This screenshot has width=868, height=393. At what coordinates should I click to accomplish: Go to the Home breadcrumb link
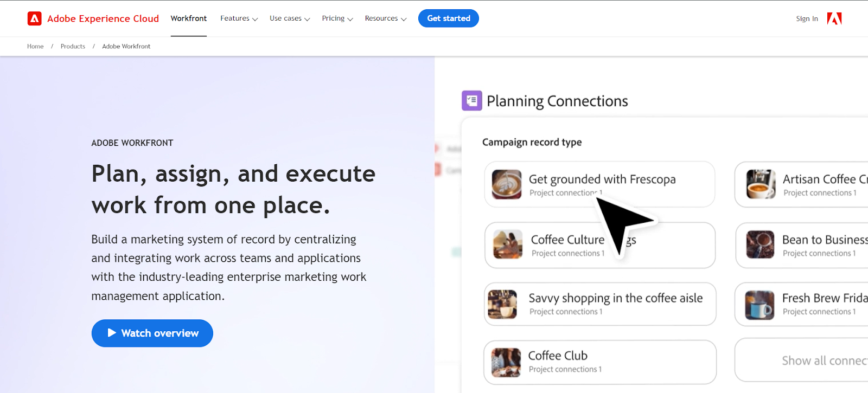pyautogui.click(x=35, y=46)
